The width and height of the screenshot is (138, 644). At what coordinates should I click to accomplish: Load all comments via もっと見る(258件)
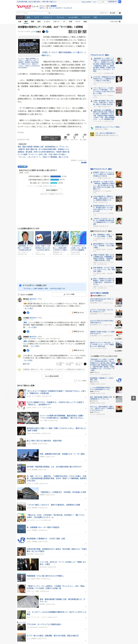pyautogui.click(x=52, y=376)
